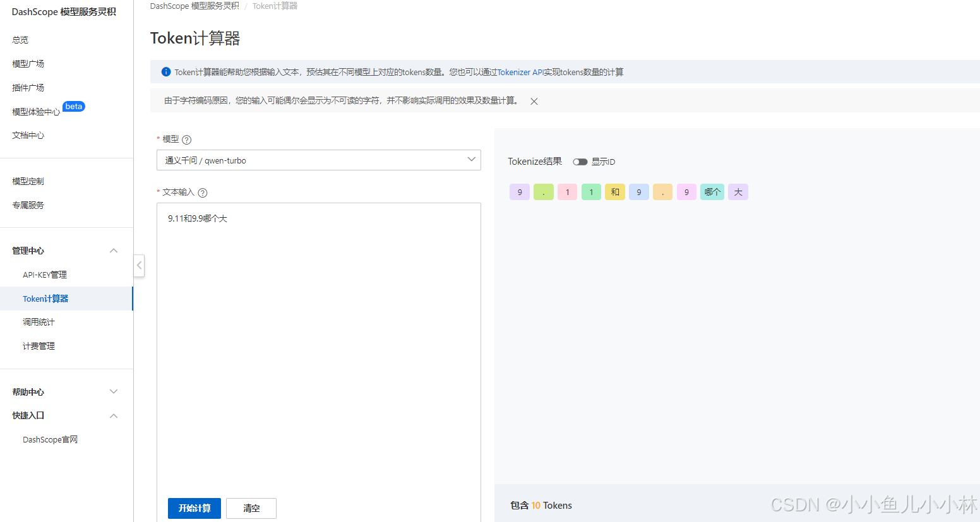Collapse the 管理中心 section
The width and height of the screenshot is (980, 522).
click(114, 251)
